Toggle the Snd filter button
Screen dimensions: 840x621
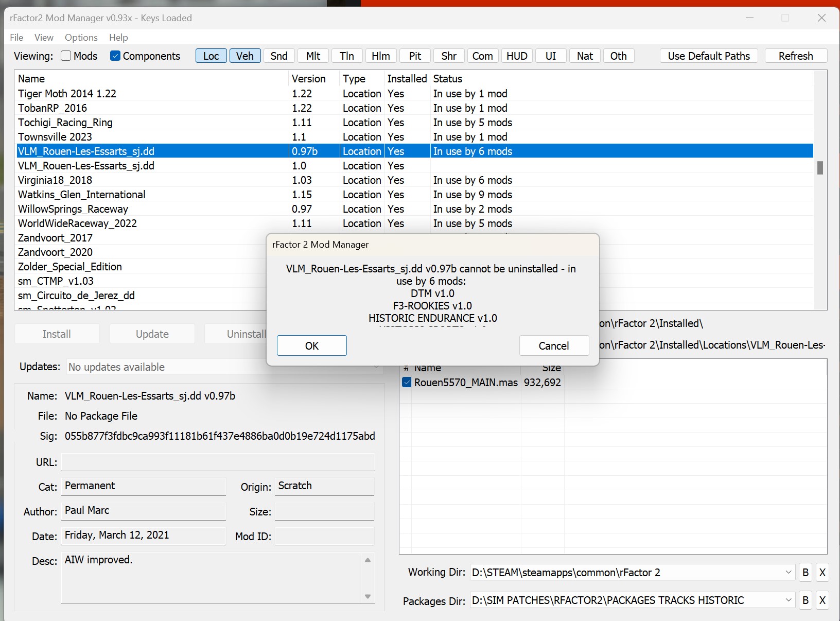coord(279,56)
